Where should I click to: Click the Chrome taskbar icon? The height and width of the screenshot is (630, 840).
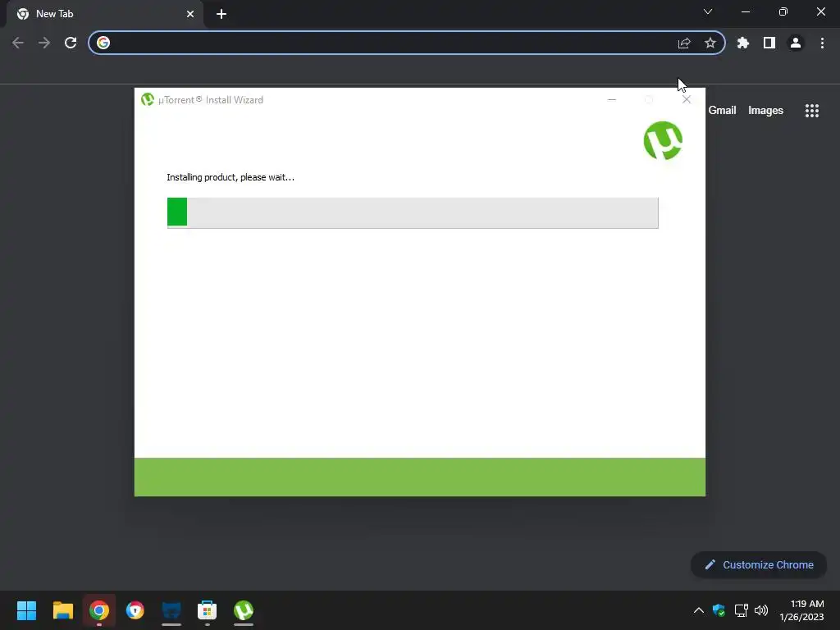99,610
